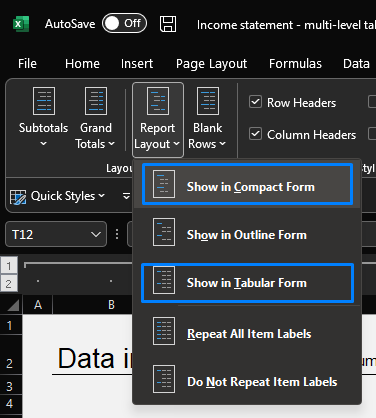The height and width of the screenshot is (418, 376).
Task: Uncheck the Column Headers checkbox
Action: click(255, 134)
